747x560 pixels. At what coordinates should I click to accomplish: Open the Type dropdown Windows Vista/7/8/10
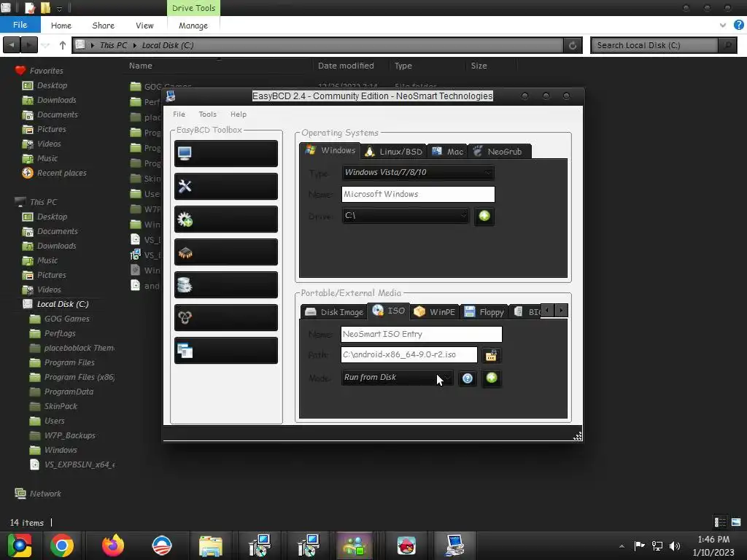coord(418,172)
